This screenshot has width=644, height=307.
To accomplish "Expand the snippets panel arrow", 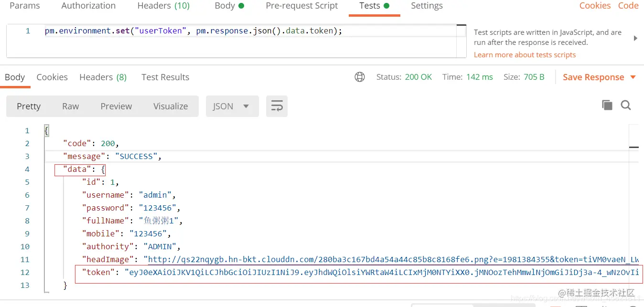I will click(635, 38).
